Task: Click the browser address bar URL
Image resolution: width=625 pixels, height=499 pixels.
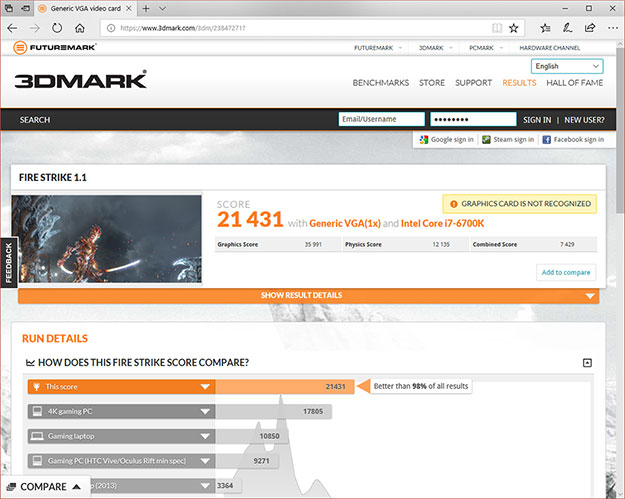Action: click(183, 28)
